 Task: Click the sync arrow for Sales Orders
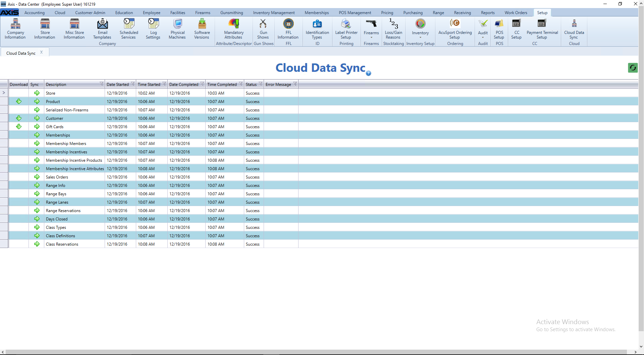[x=37, y=177]
